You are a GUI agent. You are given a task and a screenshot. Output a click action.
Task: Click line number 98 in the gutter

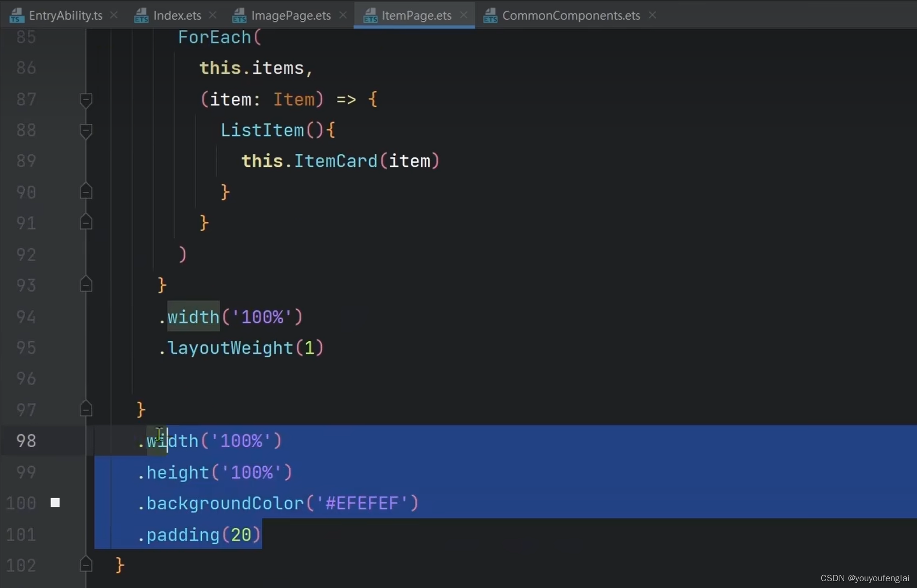26,440
